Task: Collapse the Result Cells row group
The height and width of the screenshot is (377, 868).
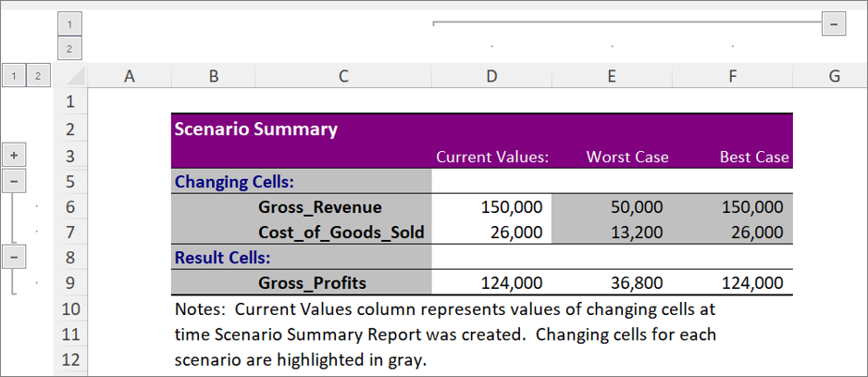Action: [14, 257]
